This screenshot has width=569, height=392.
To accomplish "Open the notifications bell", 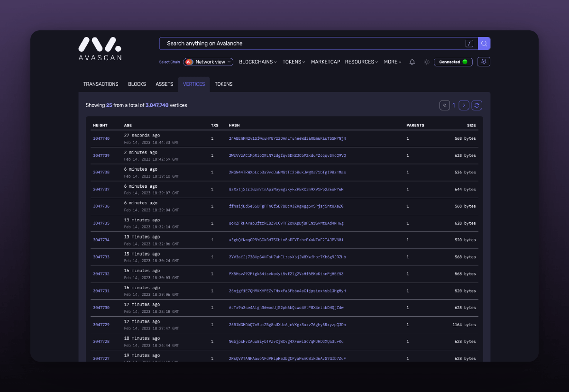I will pyautogui.click(x=412, y=62).
